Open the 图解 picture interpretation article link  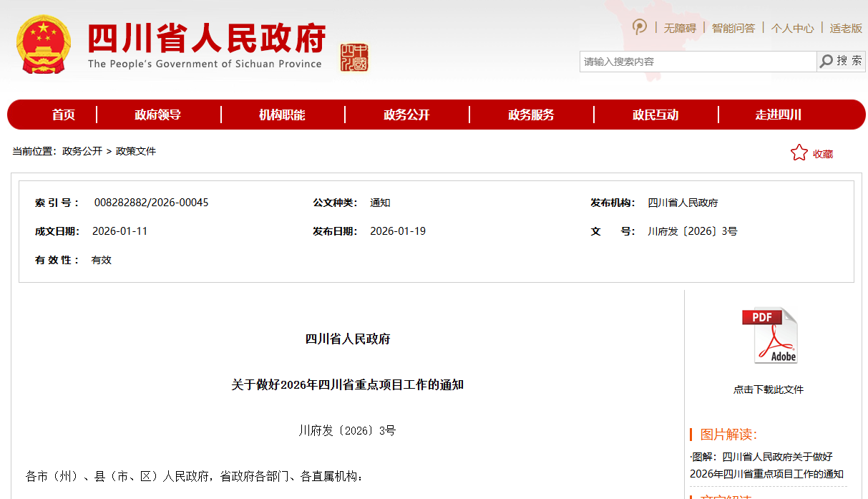click(x=766, y=465)
